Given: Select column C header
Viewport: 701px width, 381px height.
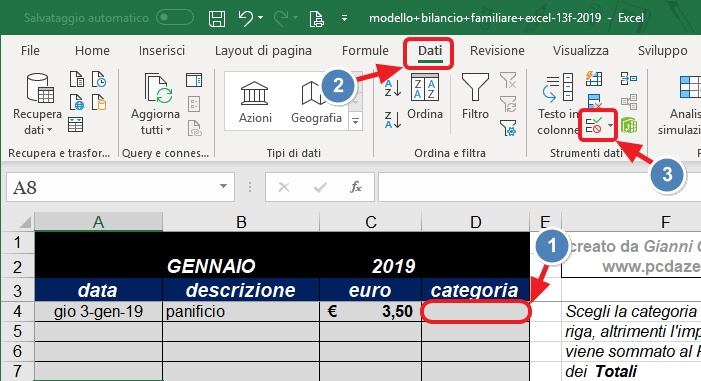Looking at the screenshot, I should 371,222.
